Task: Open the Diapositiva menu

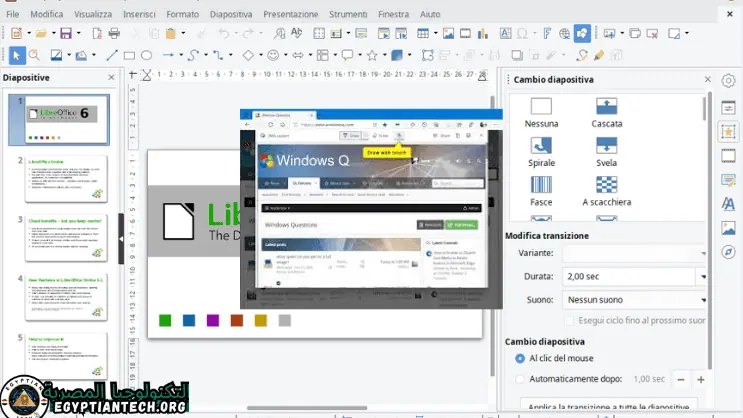Action: (231, 14)
